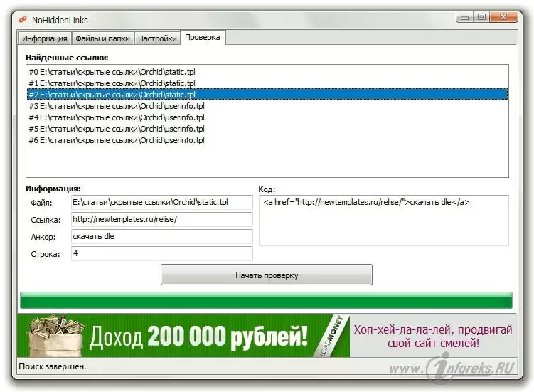The width and height of the screenshot is (534, 392).
Task: Switch to the Файлы и папки tab
Action: (102, 38)
